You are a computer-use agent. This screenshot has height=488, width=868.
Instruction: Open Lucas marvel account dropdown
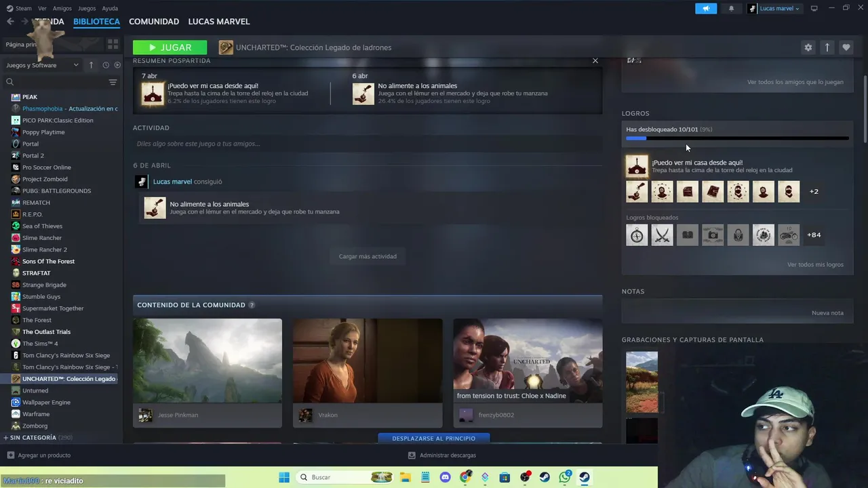point(774,8)
